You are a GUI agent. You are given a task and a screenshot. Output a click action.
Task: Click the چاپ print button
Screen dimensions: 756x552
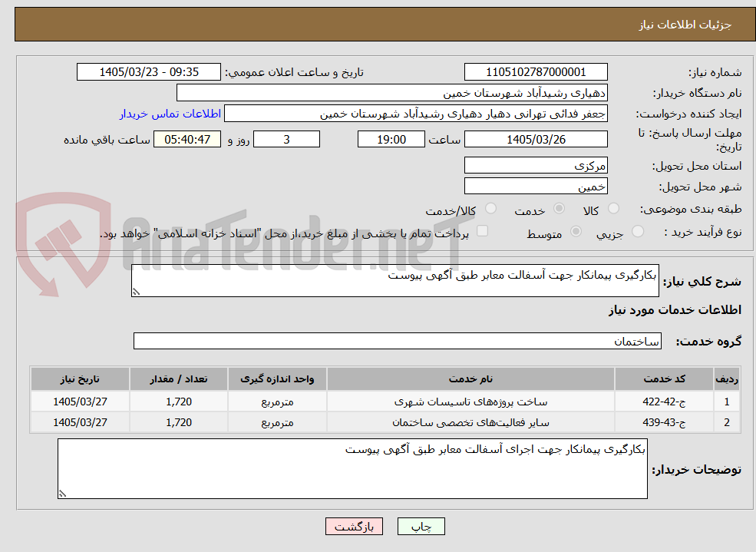(x=421, y=527)
